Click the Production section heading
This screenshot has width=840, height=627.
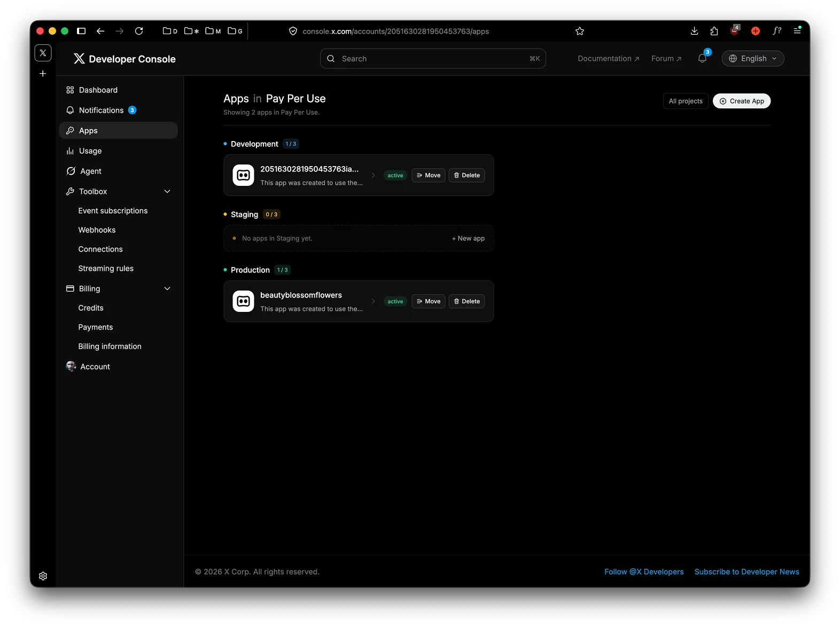point(250,270)
